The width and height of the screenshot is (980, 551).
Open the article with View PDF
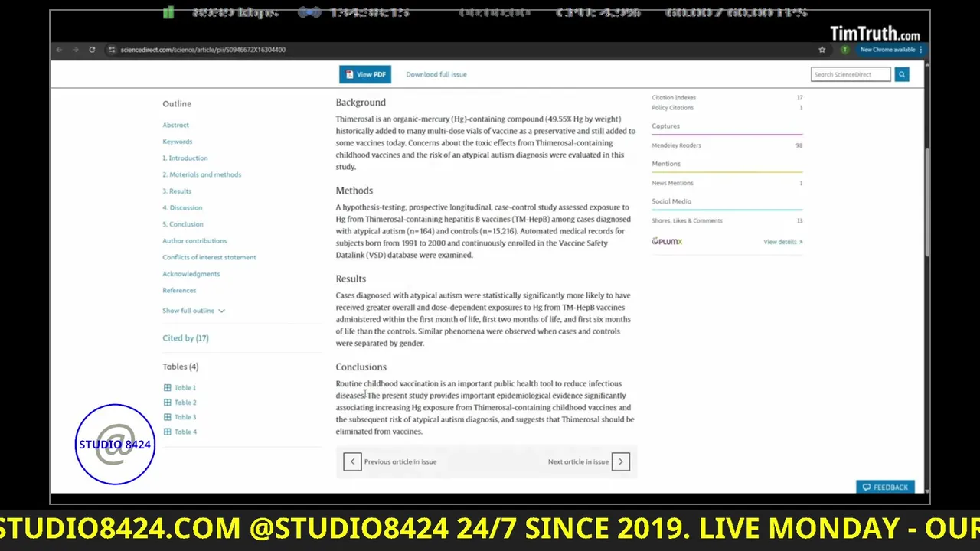(365, 74)
